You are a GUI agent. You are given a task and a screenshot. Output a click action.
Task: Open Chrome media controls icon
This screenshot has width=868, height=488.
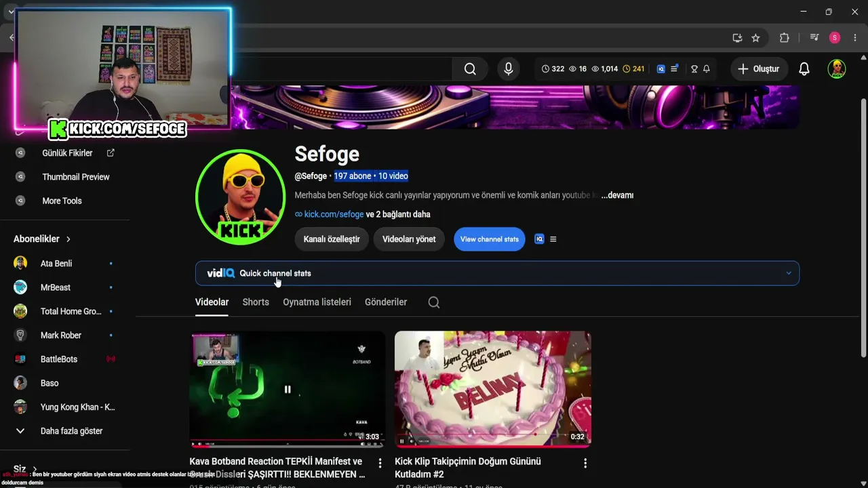point(814,38)
